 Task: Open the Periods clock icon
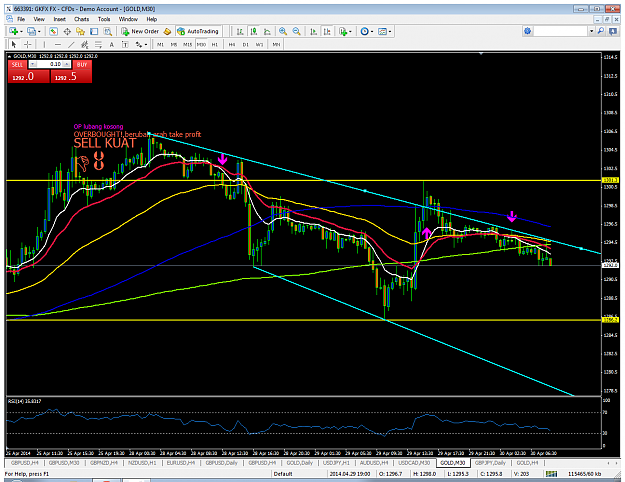[x=364, y=31]
